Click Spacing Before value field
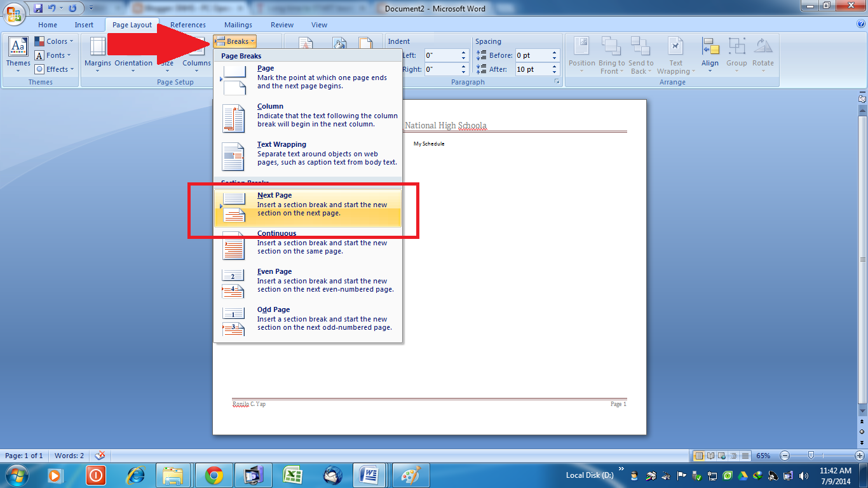868x488 pixels. point(532,55)
